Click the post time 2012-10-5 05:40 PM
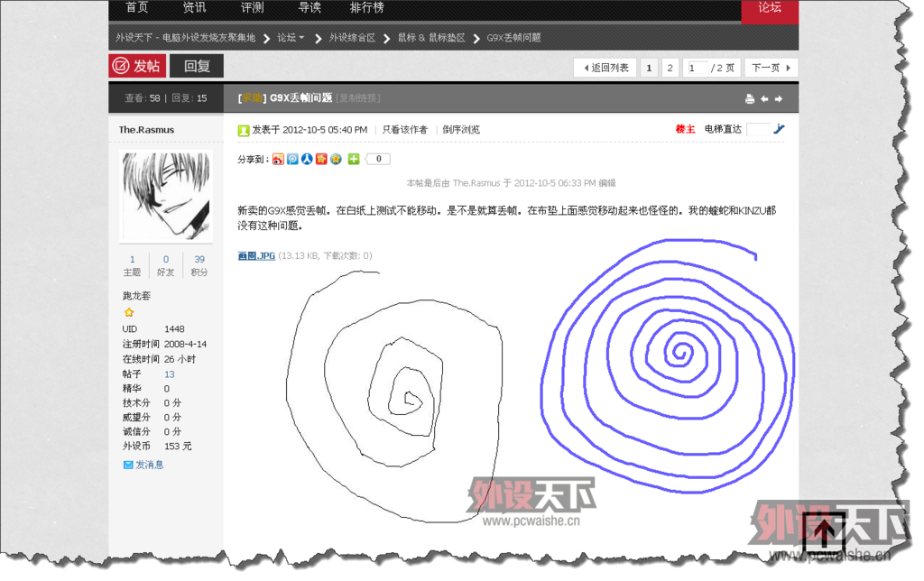The width and height of the screenshot is (924, 581). pos(325,130)
